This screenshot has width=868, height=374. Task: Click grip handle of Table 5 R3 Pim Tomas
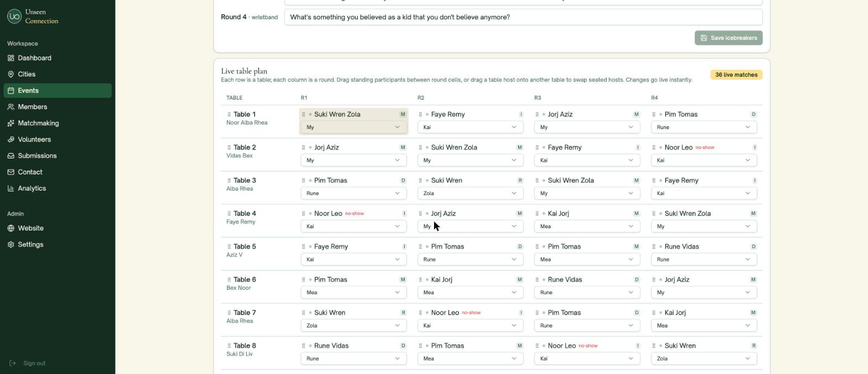click(537, 247)
